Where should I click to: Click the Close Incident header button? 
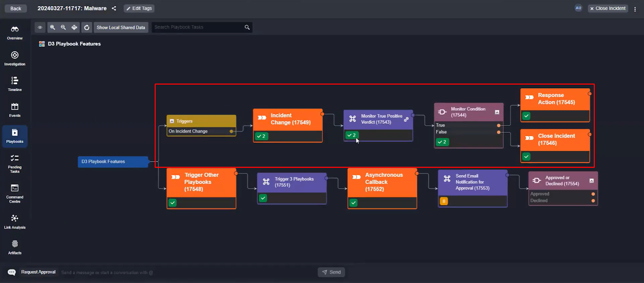(x=608, y=8)
